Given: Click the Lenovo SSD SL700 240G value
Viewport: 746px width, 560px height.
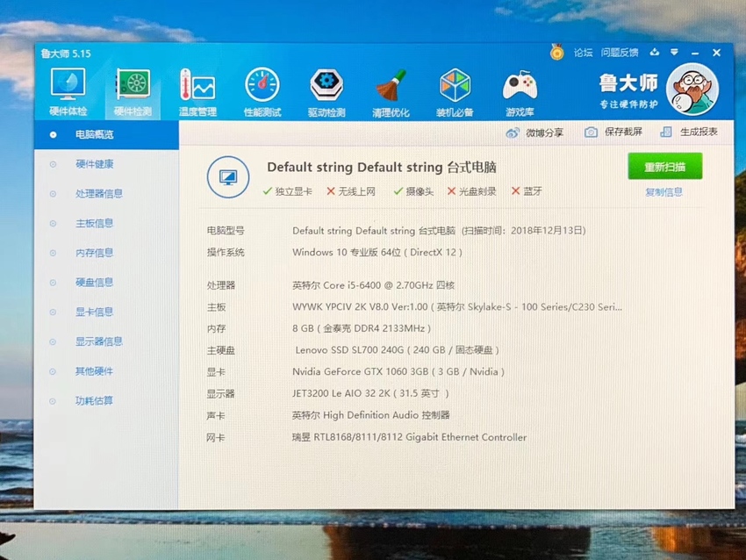Looking at the screenshot, I should (x=397, y=350).
